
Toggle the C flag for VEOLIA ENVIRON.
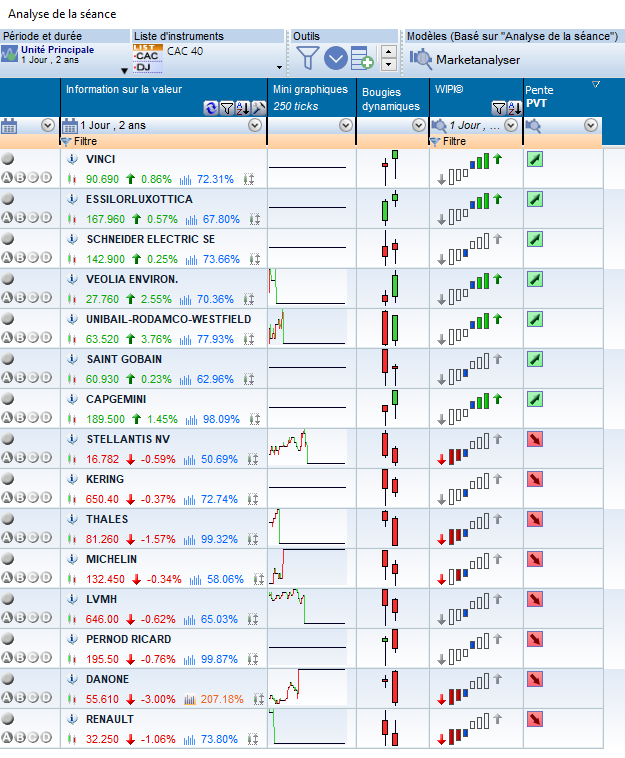click(33, 298)
